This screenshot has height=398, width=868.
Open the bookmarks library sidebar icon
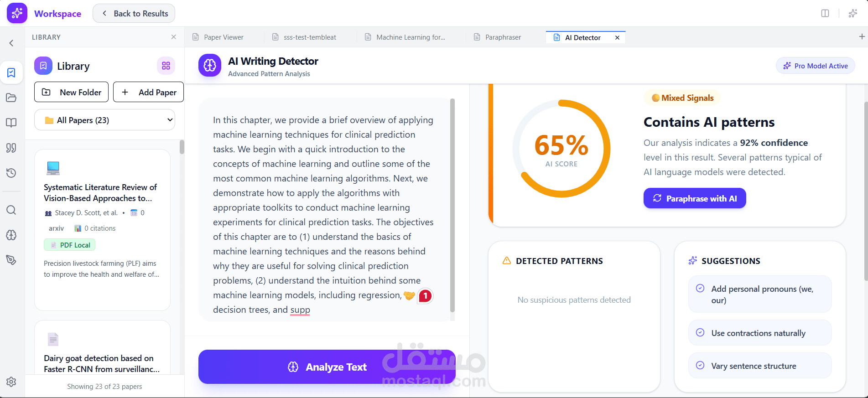(11, 73)
